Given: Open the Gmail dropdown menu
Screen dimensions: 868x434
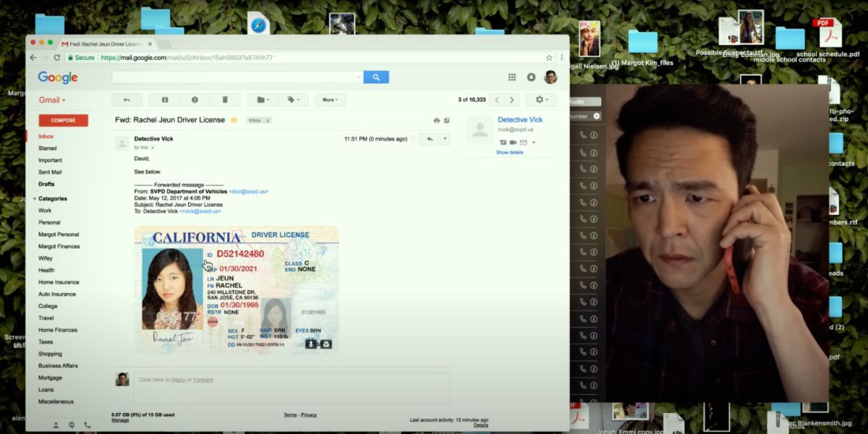Looking at the screenshot, I should (x=52, y=100).
